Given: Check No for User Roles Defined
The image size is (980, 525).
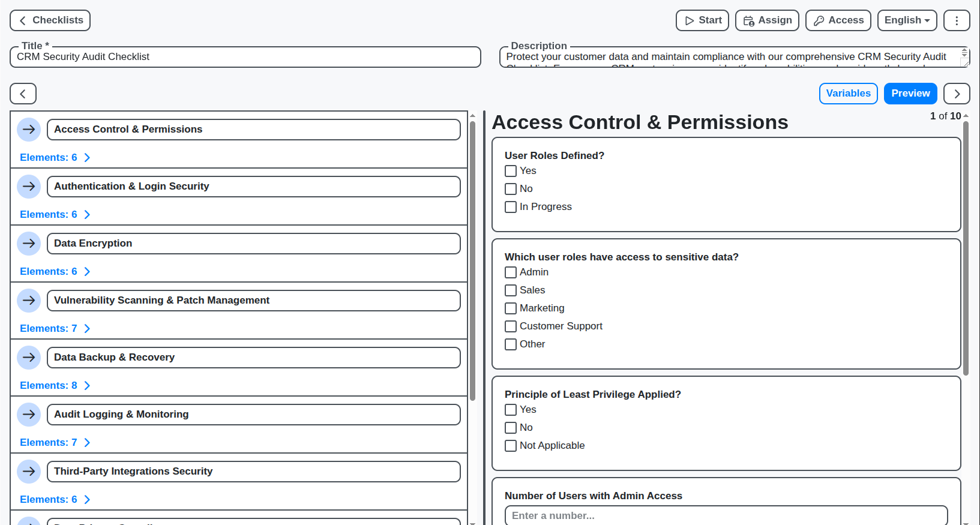Looking at the screenshot, I should tap(511, 189).
